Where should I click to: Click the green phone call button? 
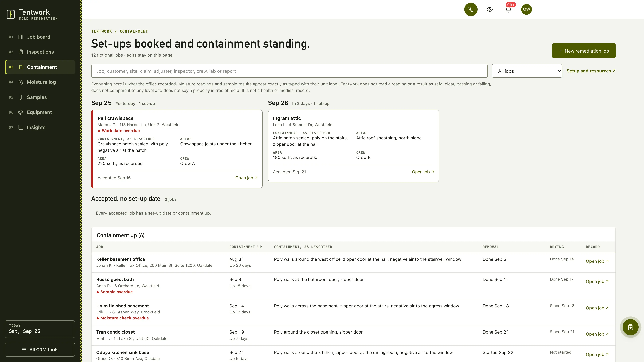pyautogui.click(x=471, y=9)
